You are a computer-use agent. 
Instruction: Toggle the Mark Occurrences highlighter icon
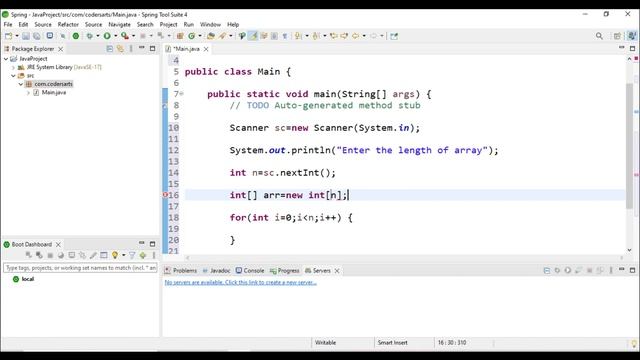(x=253, y=36)
